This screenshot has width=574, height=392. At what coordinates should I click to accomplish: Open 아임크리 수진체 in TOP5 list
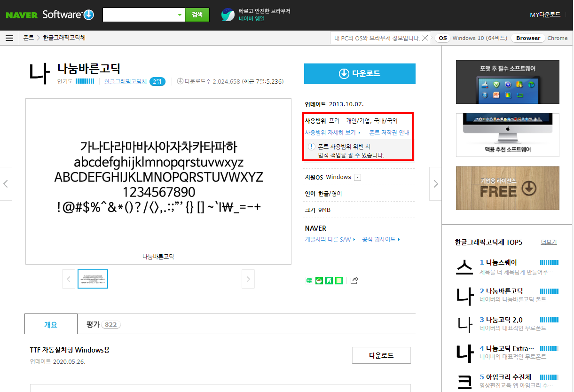pyautogui.click(x=509, y=377)
